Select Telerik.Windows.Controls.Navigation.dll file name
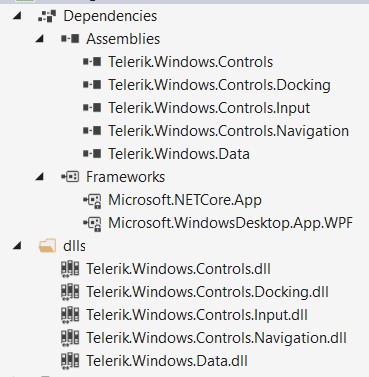 (216, 338)
